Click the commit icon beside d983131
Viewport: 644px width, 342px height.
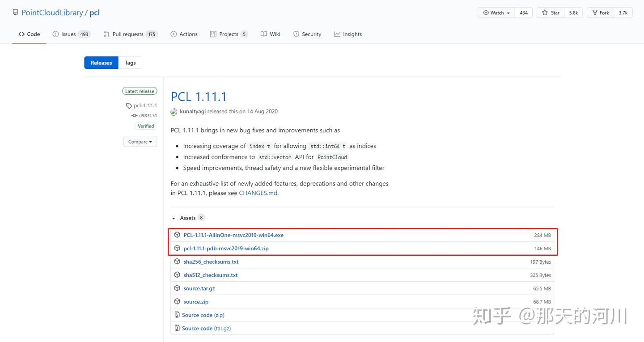pos(134,115)
